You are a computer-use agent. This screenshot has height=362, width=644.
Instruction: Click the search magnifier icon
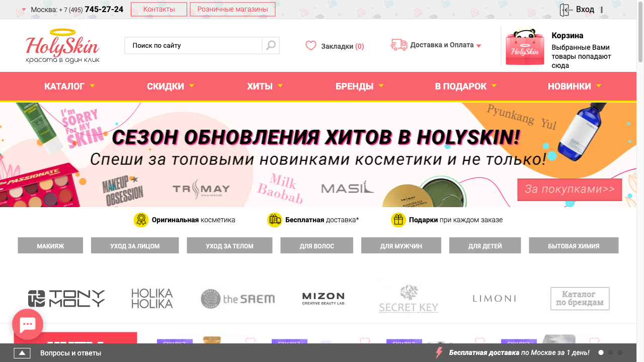click(271, 45)
